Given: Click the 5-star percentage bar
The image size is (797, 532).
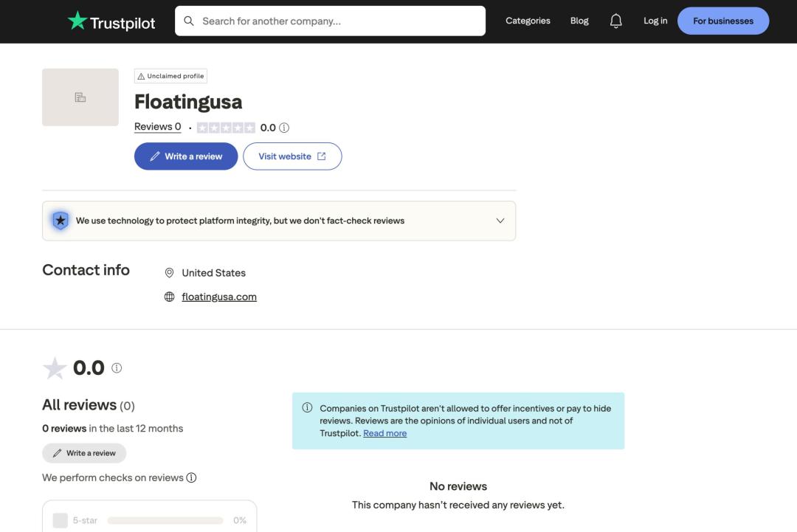Looking at the screenshot, I should tap(165, 520).
